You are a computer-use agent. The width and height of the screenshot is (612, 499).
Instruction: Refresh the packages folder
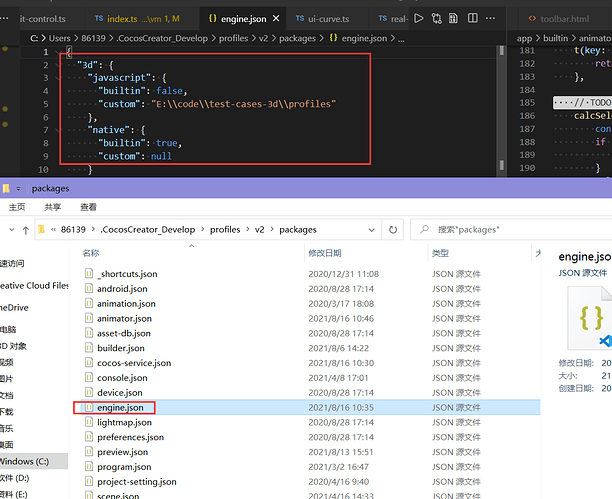[x=393, y=230]
